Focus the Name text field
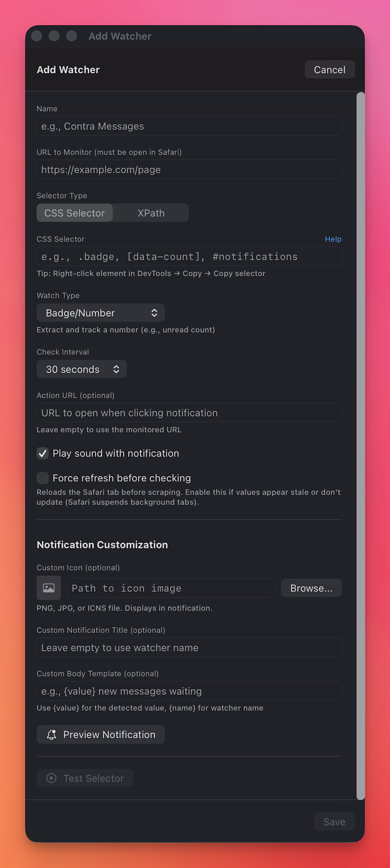The image size is (390, 868). pyautogui.click(x=189, y=126)
